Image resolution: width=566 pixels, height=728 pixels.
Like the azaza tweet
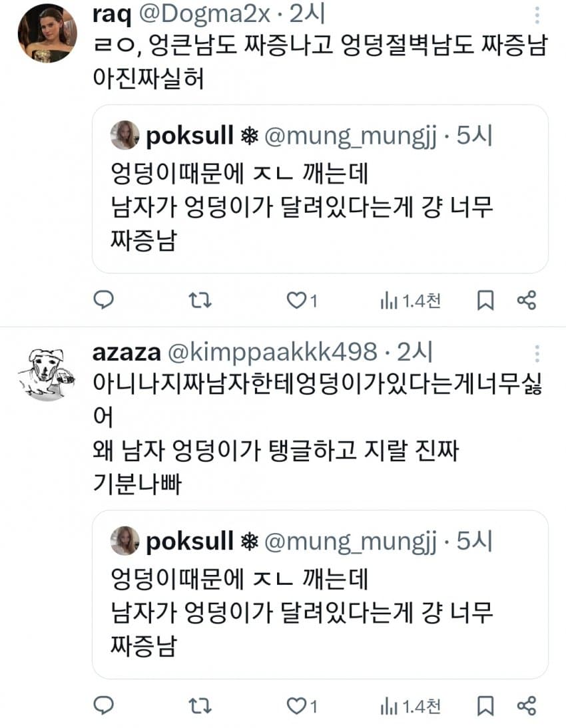(x=296, y=705)
